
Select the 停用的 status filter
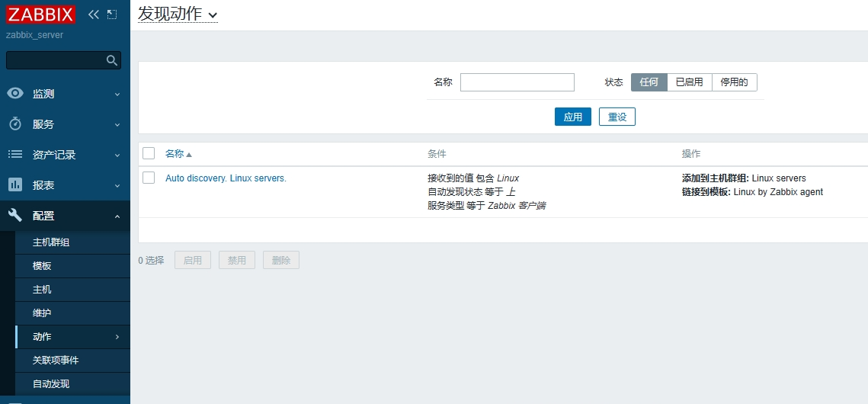[734, 82]
